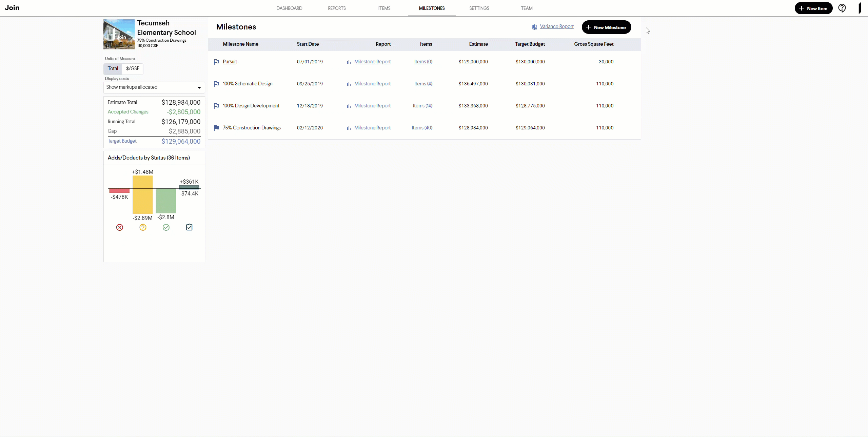Switch to the Items tab
The height and width of the screenshot is (437, 868).
(x=384, y=8)
